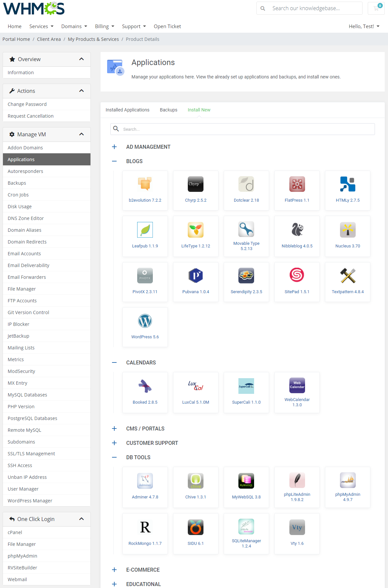Select the LifeType 1.2.12 icon
Screen dimensions: 388x588
pos(196,229)
